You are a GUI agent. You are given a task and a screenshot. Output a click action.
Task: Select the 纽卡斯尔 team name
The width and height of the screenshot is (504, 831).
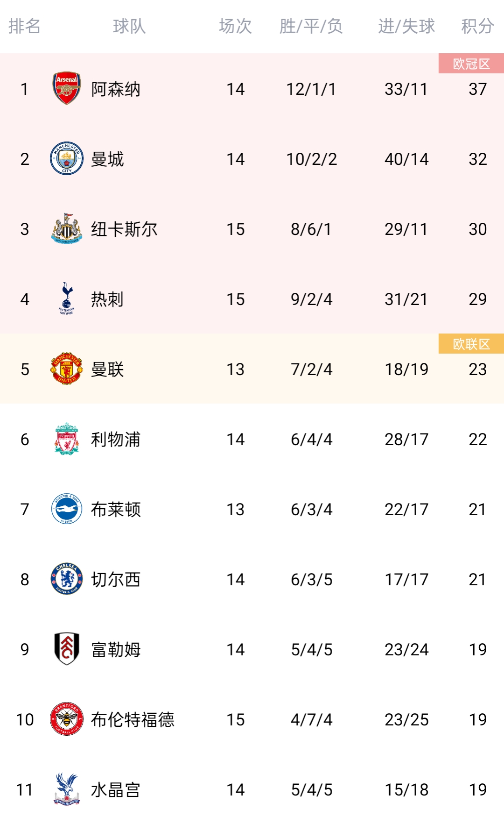point(124,229)
